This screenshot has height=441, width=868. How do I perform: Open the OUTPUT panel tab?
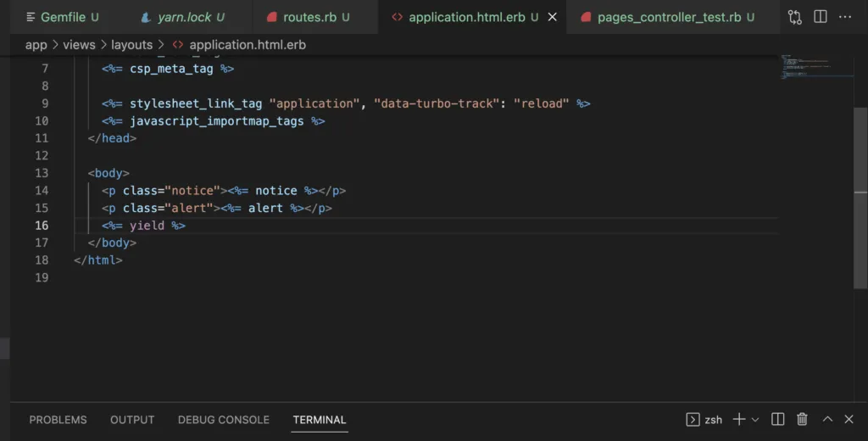tap(132, 420)
